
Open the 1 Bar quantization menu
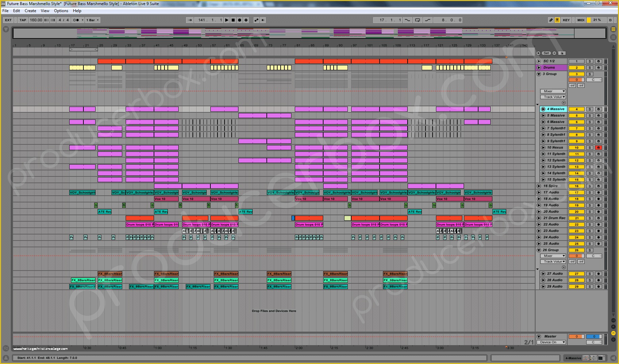[93, 20]
